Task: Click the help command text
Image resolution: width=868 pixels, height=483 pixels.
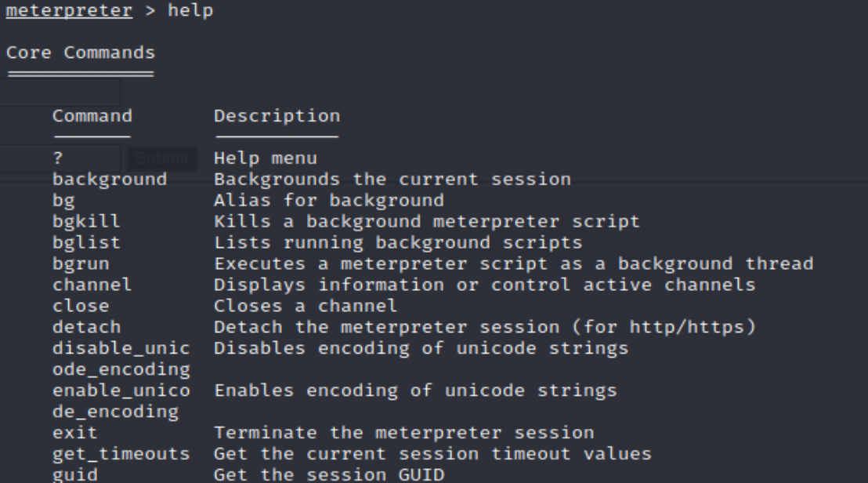Action: pos(190,10)
